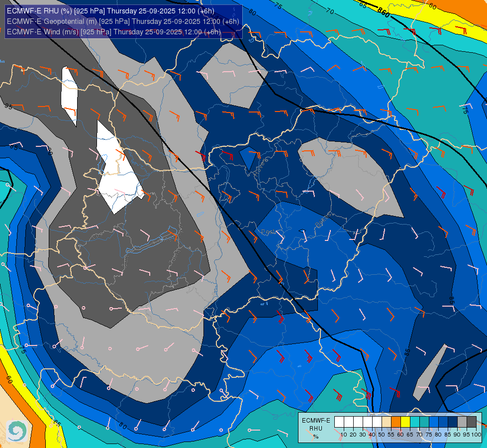
Task: Click the ECMWF-E RHU (%) title line
Action: click(110, 11)
